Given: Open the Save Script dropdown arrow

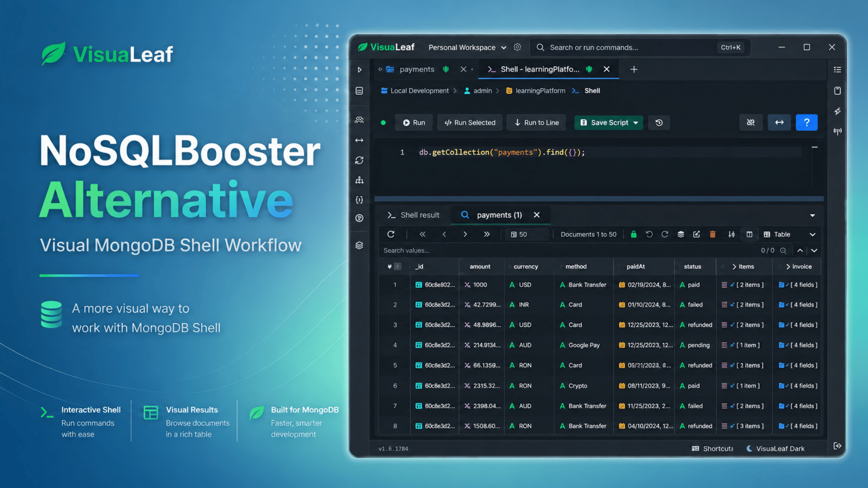Looking at the screenshot, I should (636, 122).
